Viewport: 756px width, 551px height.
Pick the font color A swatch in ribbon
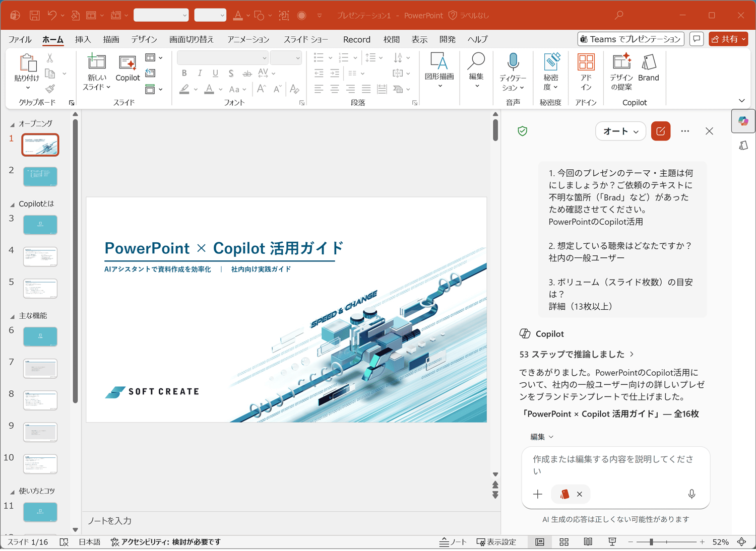pyautogui.click(x=209, y=89)
